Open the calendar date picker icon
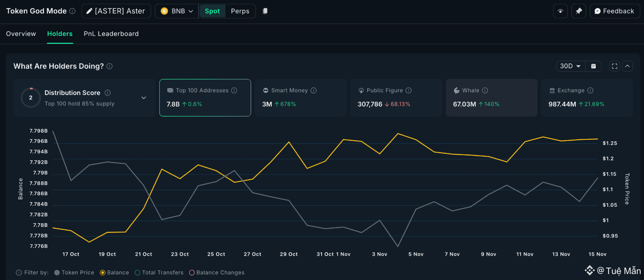Viewport: 644px width, 280px height. click(x=594, y=66)
